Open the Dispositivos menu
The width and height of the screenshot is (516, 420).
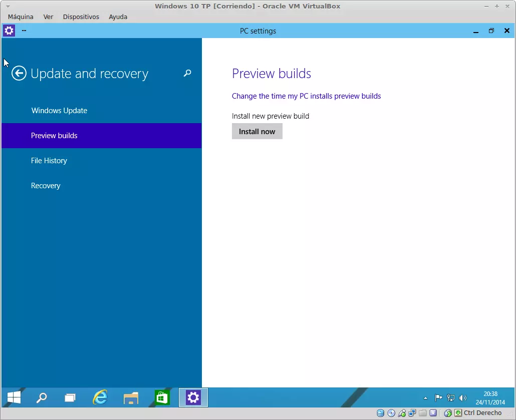(x=81, y=17)
